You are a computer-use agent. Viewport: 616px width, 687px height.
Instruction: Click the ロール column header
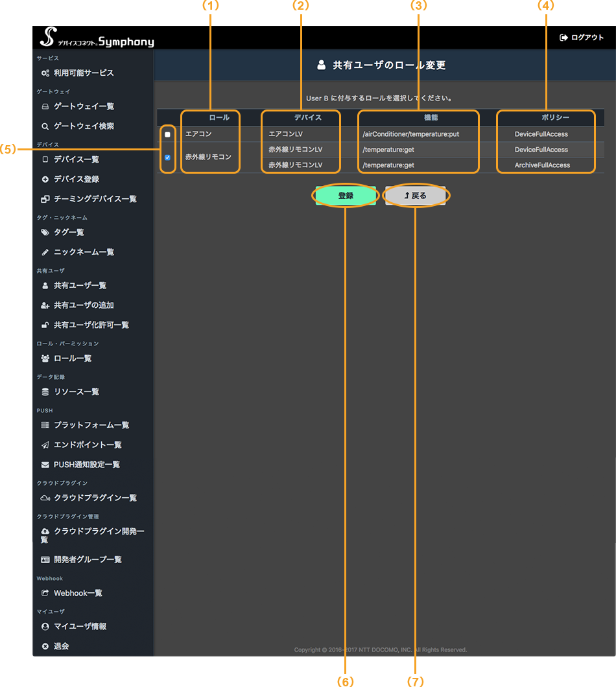tap(219, 117)
